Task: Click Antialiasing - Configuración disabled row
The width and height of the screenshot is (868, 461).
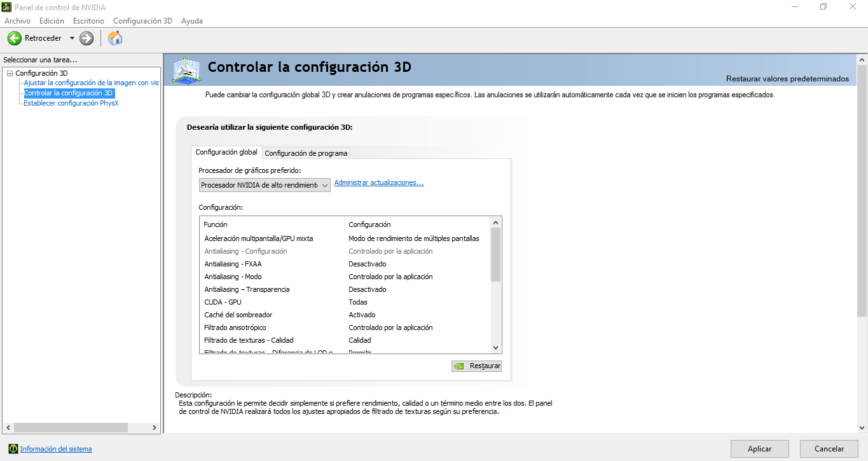Action: [345, 251]
